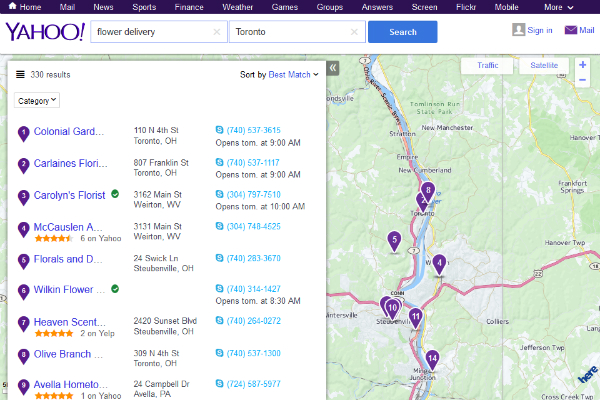Open Mail in top navigation bar

click(x=67, y=7)
